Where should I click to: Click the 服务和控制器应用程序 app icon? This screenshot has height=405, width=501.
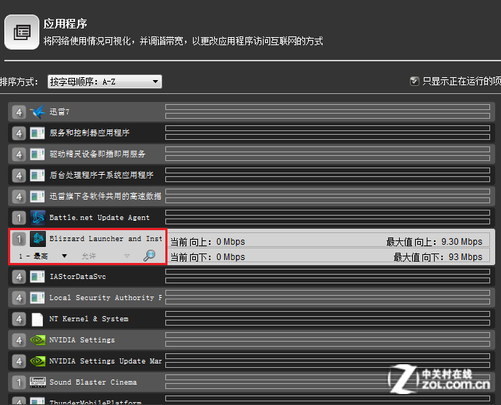[x=37, y=133]
